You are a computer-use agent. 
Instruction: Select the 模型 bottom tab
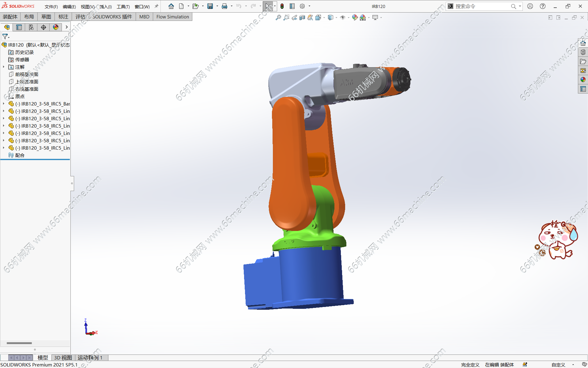pos(43,358)
